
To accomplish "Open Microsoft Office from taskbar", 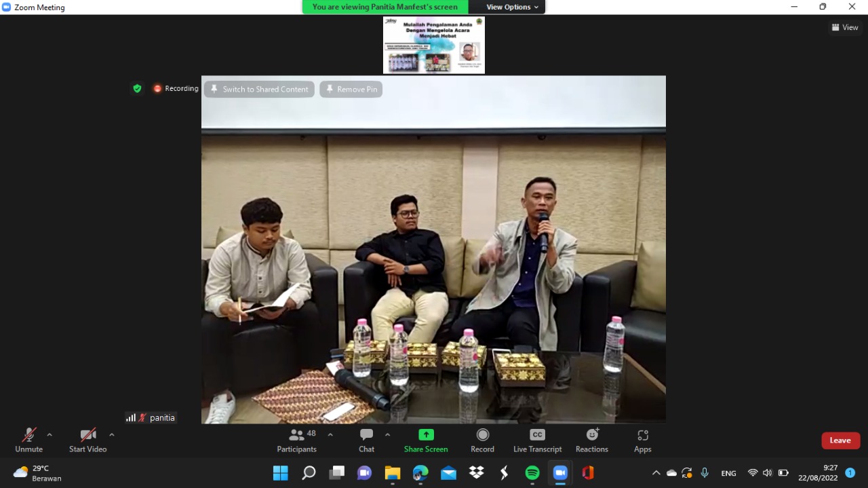I will pos(588,472).
